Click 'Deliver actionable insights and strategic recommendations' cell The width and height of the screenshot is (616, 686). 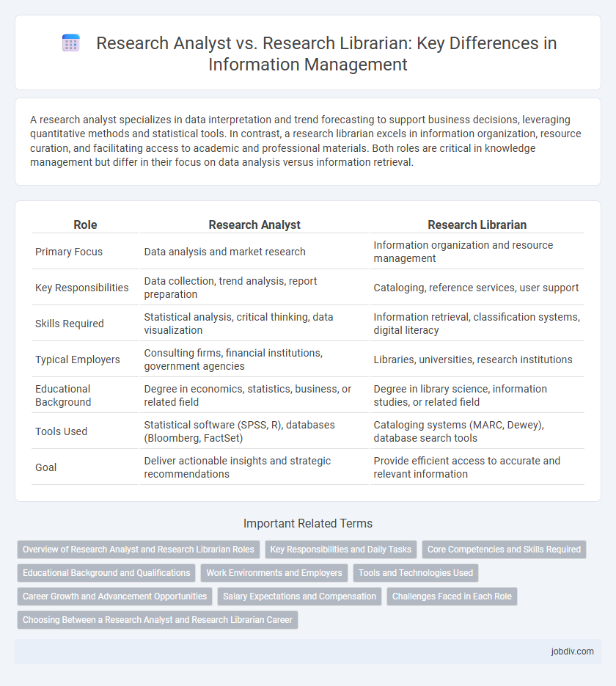[254, 467]
